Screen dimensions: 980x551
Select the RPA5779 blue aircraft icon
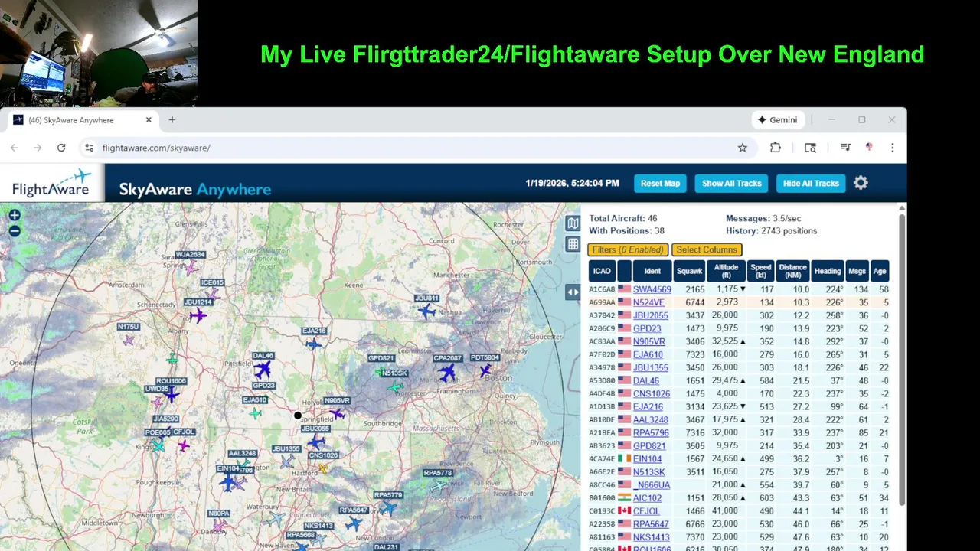[388, 507]
